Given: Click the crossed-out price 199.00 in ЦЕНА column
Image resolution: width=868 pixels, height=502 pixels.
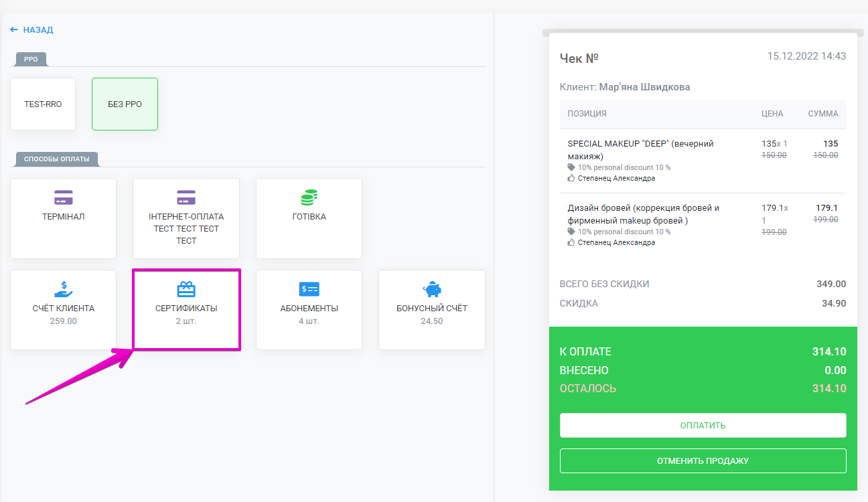Looking at the screenshot, I should coord(774,232).
